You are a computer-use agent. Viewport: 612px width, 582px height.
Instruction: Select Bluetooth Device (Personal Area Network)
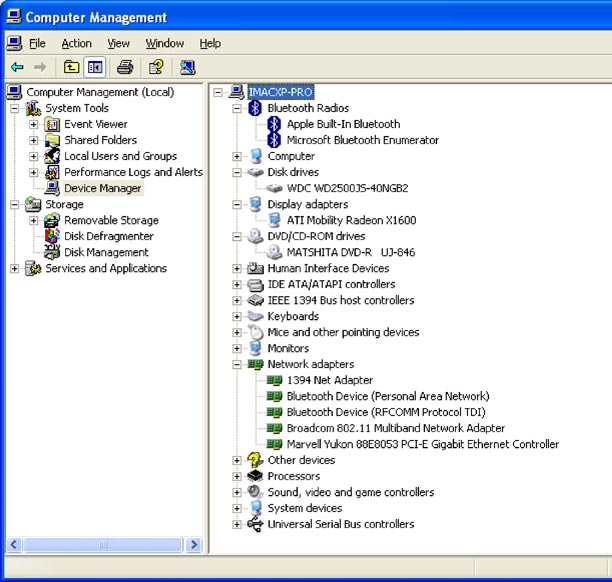click(388, 396)
